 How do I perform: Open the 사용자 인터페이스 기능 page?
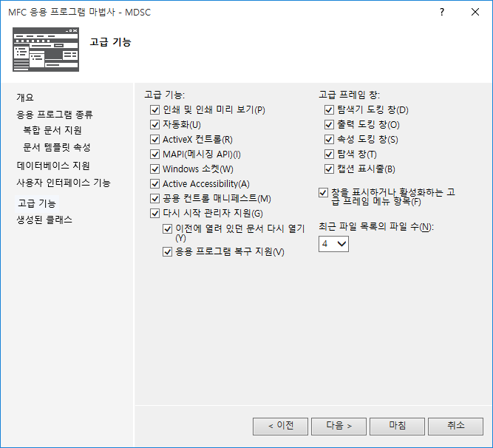coord(64,183)
